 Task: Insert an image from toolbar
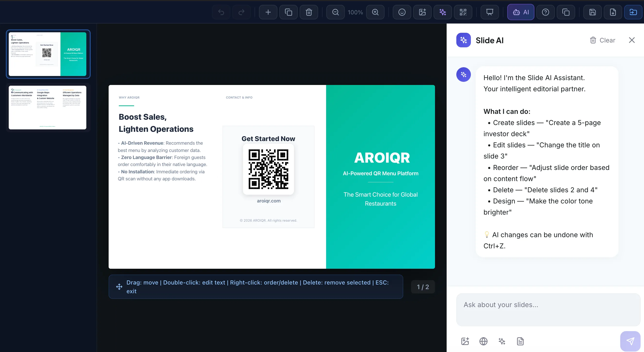tap(422, 12)
